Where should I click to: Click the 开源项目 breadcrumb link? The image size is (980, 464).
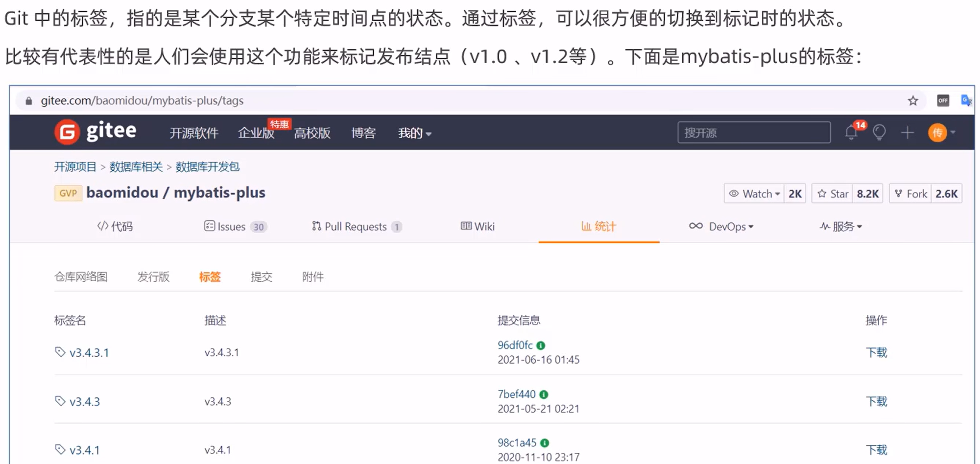pyautogui.click(x=75, y=167)
